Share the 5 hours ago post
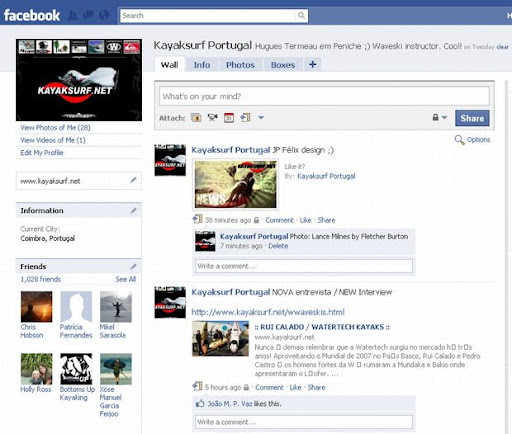This screenshot has height=434, width=512. click(x=316, y=387)
